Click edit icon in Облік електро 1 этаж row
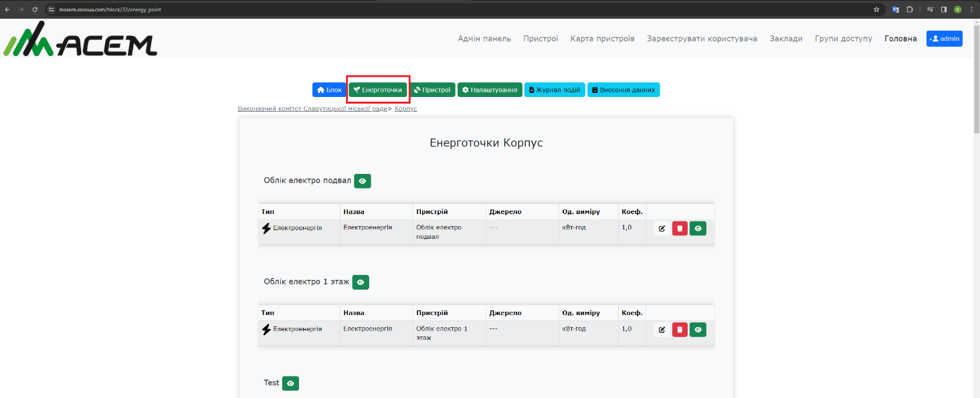 click(662, 329)
